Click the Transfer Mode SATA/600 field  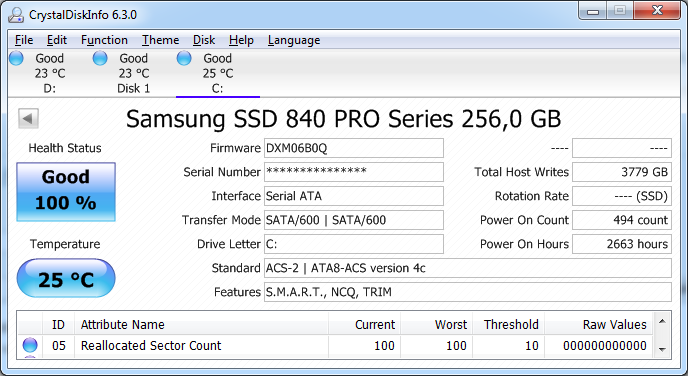pyautogui.click(x=354, y=220)
